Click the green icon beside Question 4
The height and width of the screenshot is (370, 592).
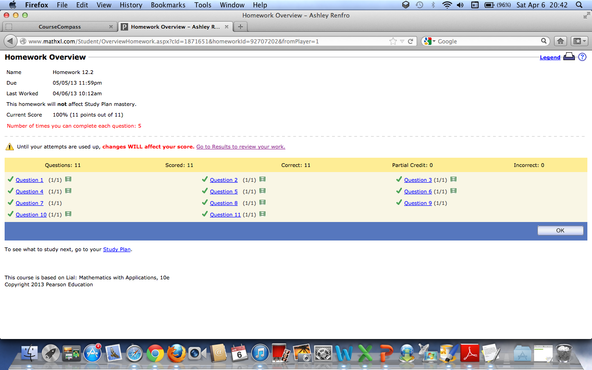coord(68,191)
